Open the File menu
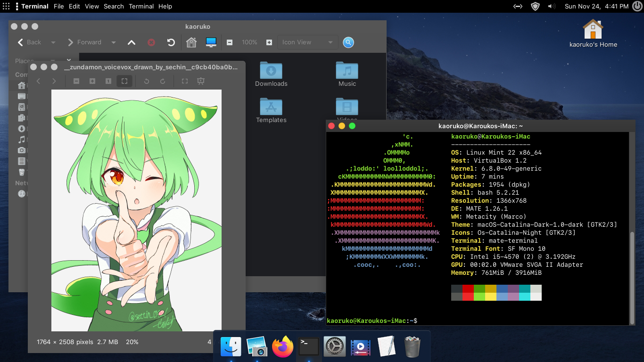Image resolution: width=644 pixels, height=362 pixels. [58, 7]
